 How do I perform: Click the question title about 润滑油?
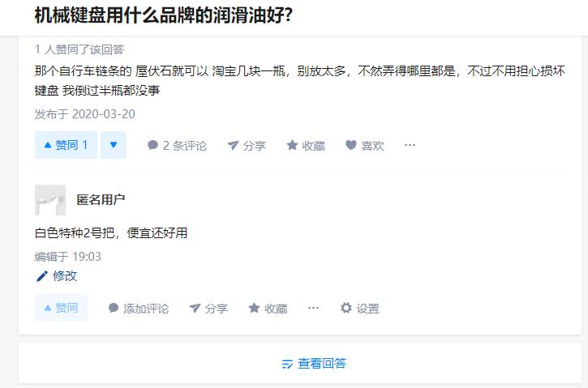click(x=164, y=15)
